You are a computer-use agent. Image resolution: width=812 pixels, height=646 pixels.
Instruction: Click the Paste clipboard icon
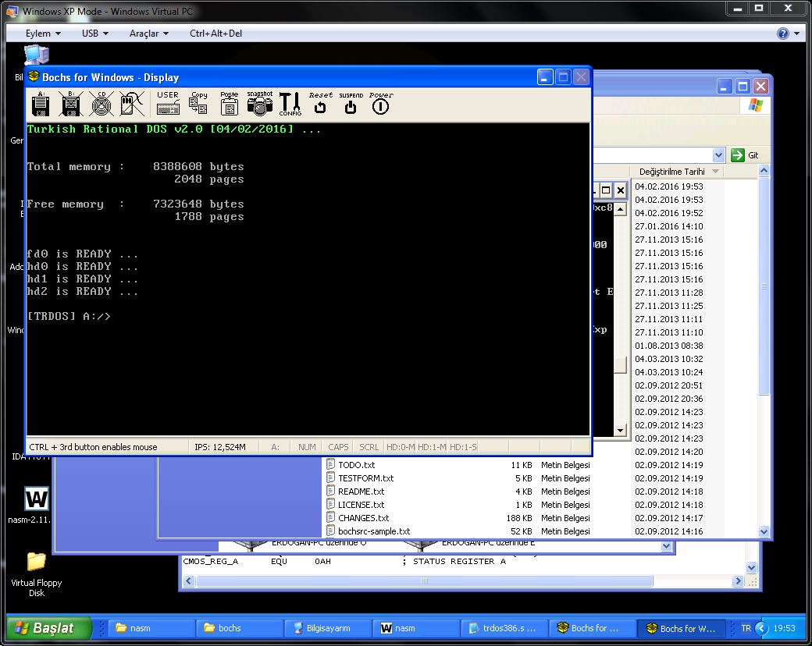click(230, 104)
